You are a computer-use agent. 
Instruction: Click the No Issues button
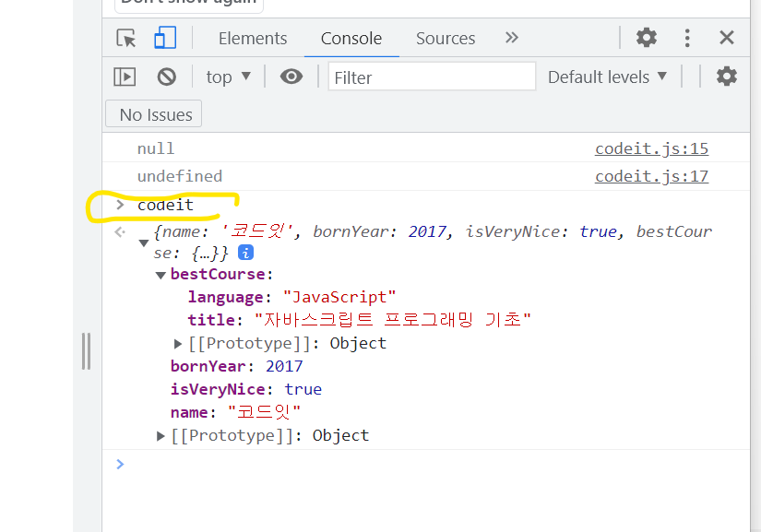point(153,114)
